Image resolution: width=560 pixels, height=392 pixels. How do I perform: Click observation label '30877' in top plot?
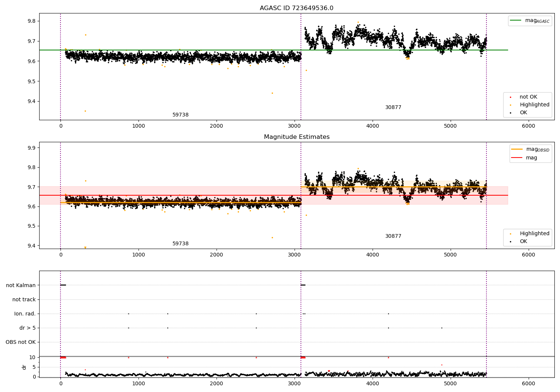(393, 108)
